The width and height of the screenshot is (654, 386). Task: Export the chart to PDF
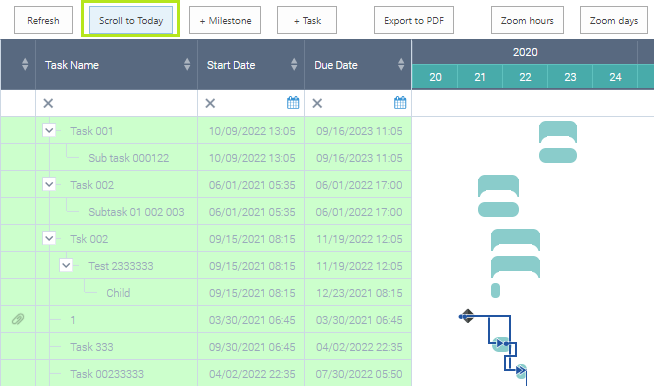pyautogui.click(x=414, y=20)
